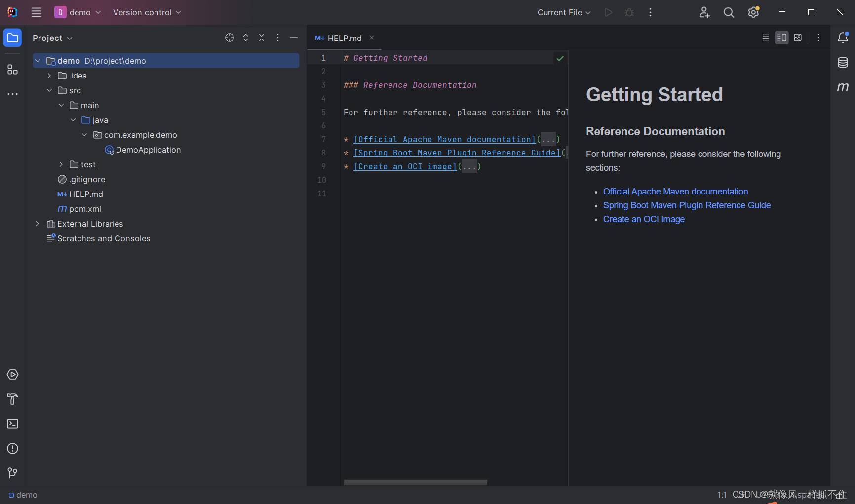The image size is (855, 504).
Task: Open Create an OCI image preview link
Action: 644,219
